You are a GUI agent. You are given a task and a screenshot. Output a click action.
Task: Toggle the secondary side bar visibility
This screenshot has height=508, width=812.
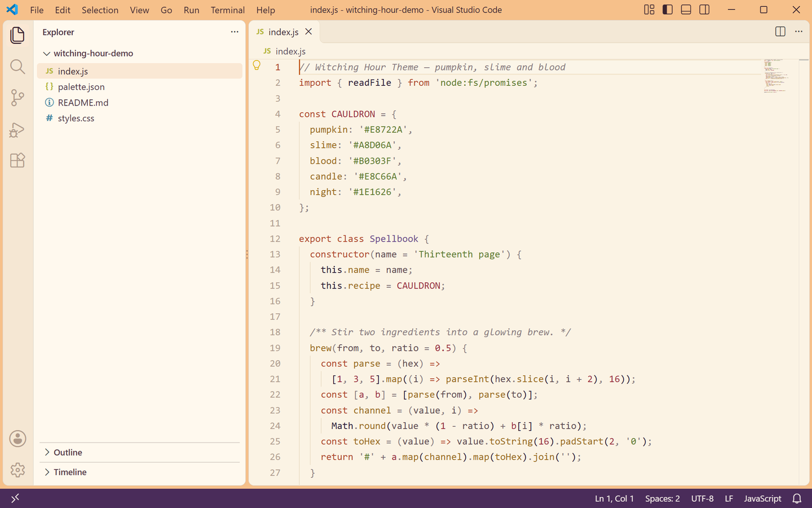pos(704,10)
